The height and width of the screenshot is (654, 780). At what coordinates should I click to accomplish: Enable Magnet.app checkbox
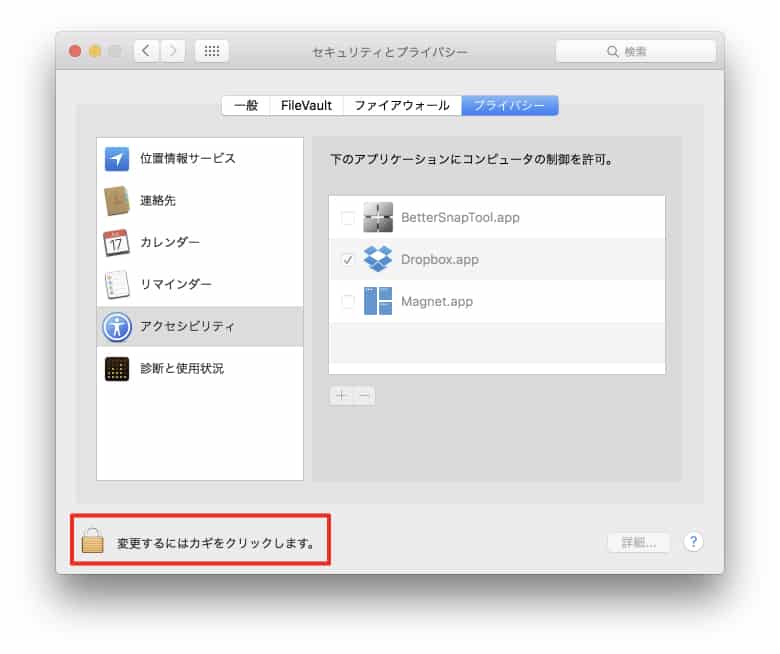[x=348, y=301]
